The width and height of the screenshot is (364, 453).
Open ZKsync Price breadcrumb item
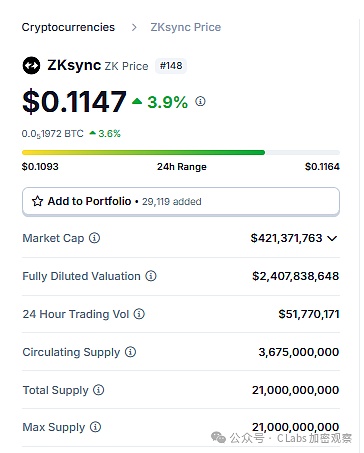point(186,27)
